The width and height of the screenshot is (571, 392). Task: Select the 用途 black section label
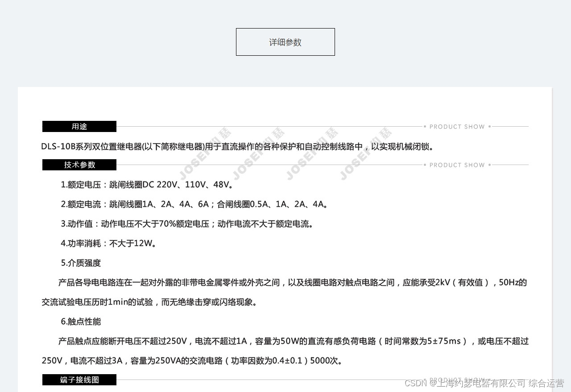pyautogui.click(x=79, y=127)
